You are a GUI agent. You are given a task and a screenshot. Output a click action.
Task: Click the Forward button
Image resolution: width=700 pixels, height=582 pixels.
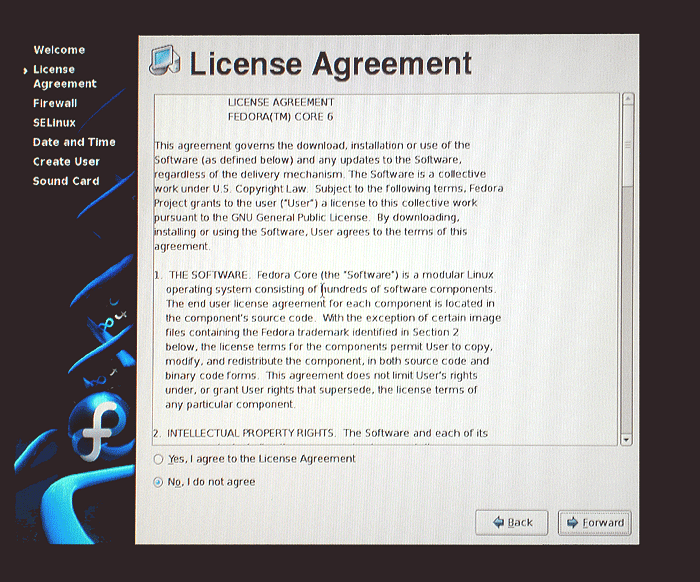pos(595,523)
